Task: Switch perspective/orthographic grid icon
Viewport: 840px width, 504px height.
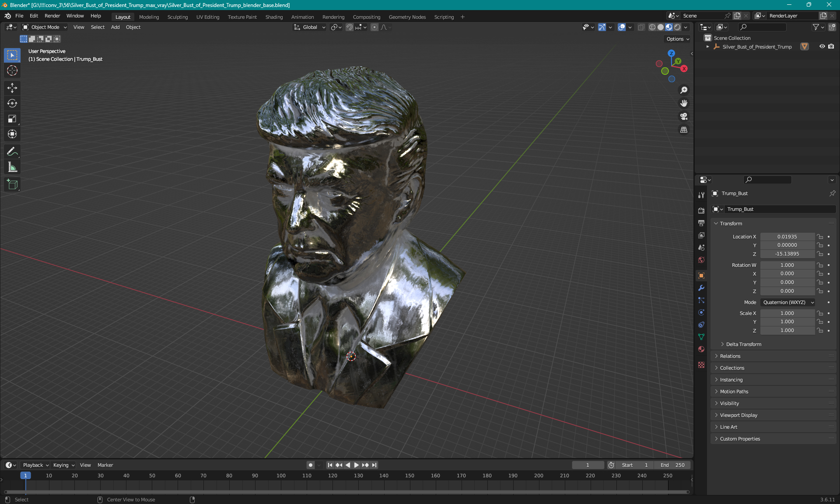Action: point(684,129)
